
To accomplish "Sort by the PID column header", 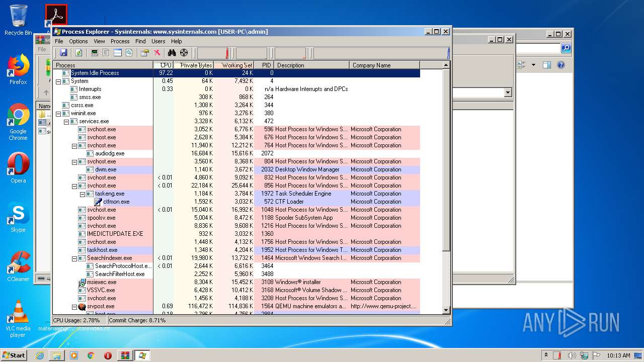I will click(264, 65).
